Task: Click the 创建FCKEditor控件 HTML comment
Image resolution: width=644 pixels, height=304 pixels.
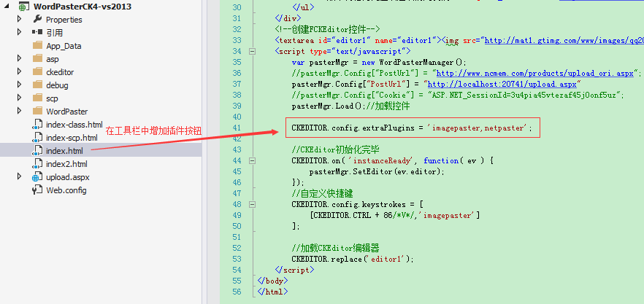Action: (327, 30)
